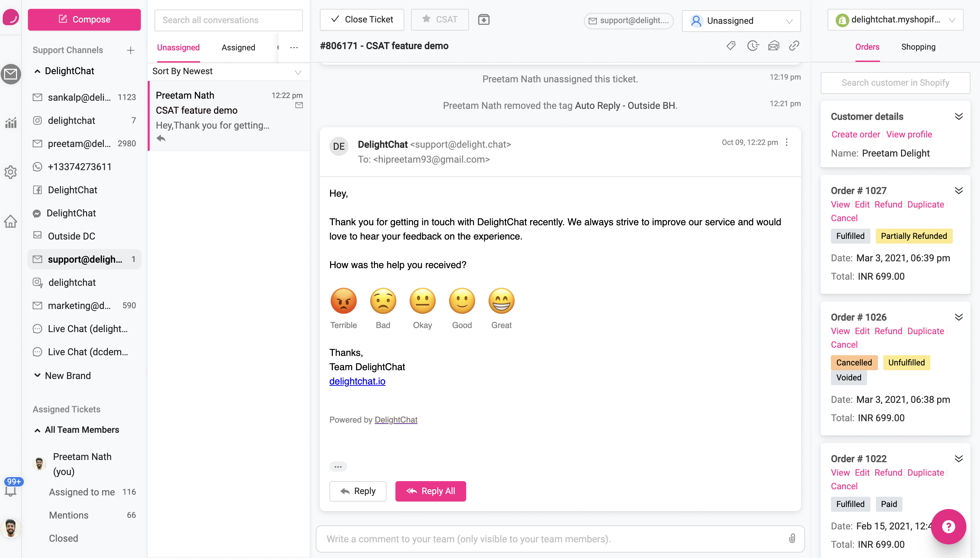Switch to the Assigned tickets tab
This screenshot has width=980, height=558.
coord(238,47)
